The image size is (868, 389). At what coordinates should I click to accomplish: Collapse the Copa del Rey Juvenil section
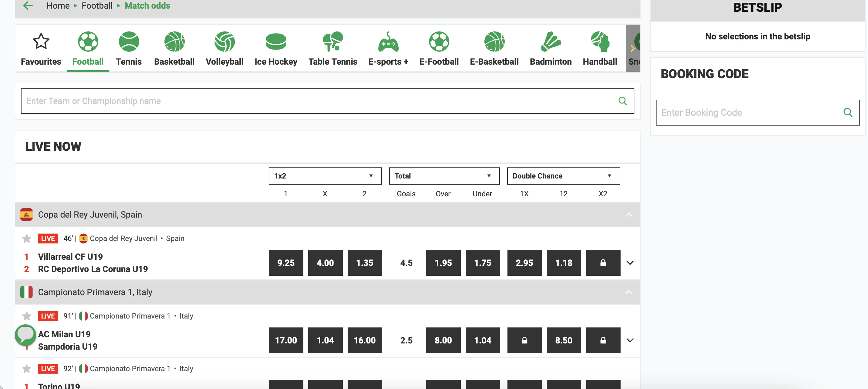[629, 215]
